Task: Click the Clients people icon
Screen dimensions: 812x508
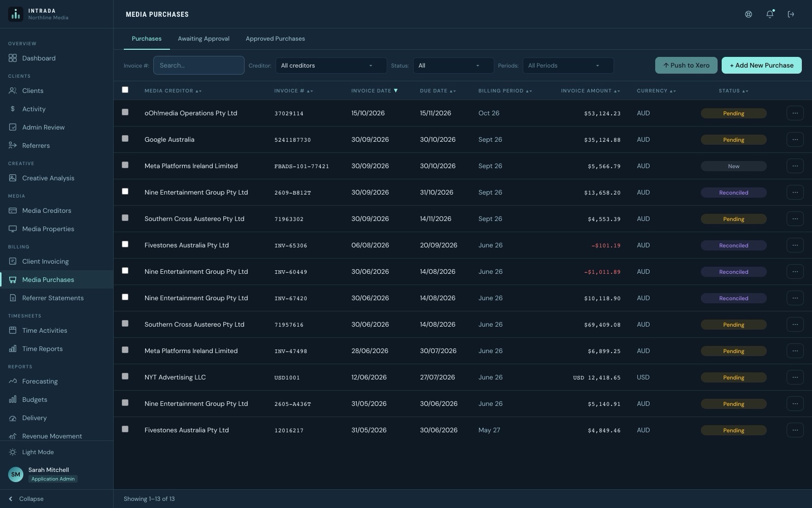Action: (13, 90)
